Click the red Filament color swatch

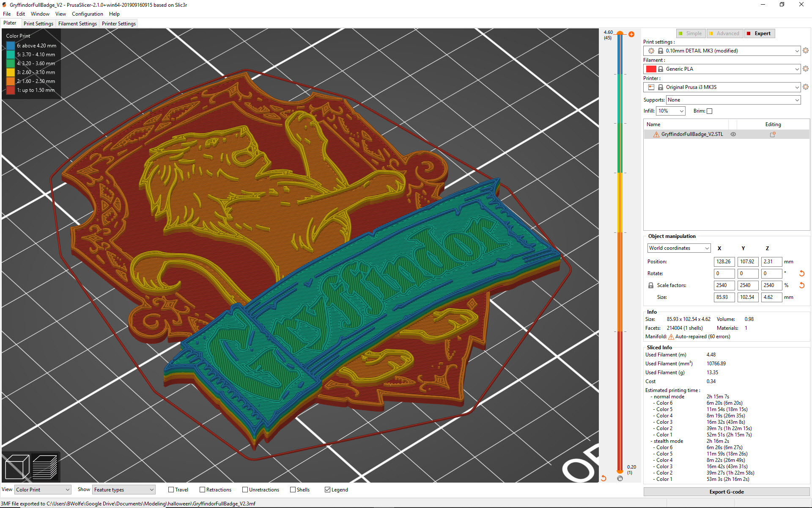pos(651,69)
